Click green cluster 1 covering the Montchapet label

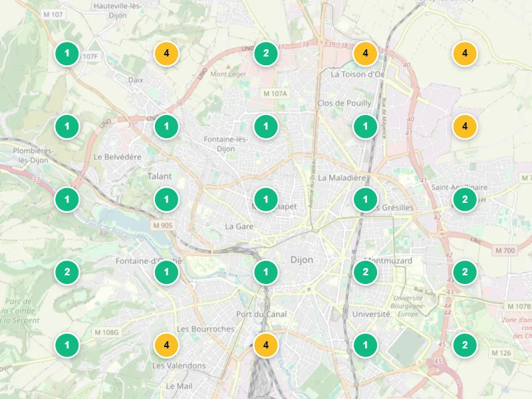point(265,199)
